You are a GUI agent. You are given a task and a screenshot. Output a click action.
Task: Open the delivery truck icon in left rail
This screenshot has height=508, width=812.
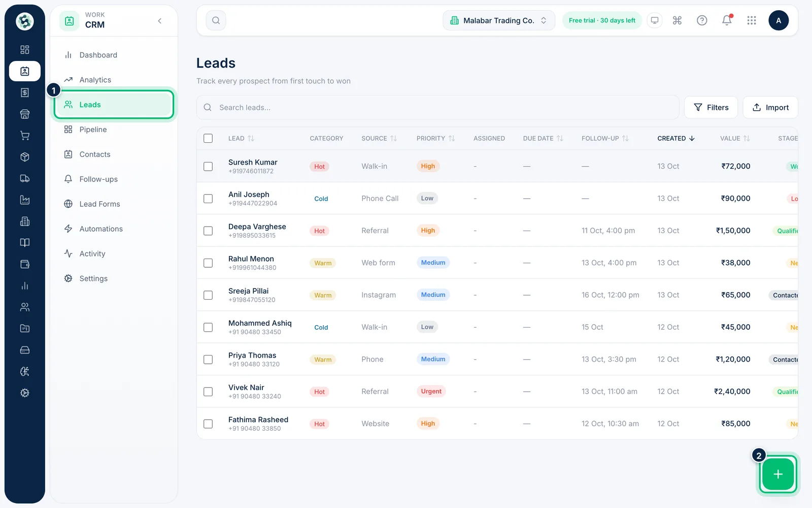pos(24,178)
